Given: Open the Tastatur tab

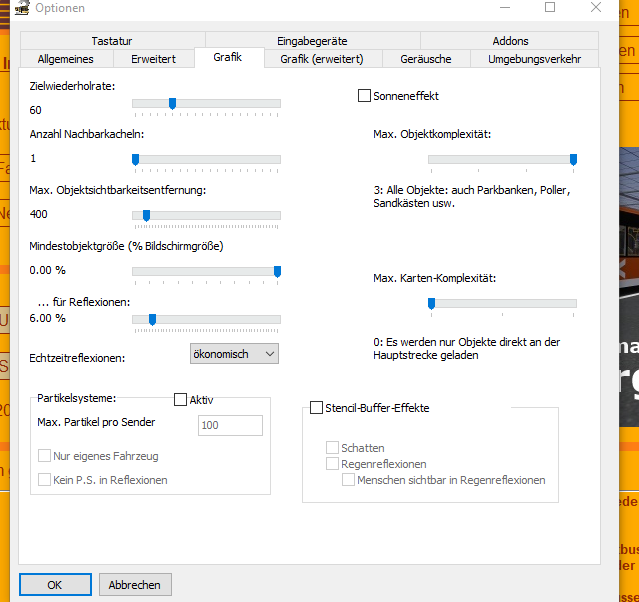Looking at the screenshot, I should click(112, 41).
